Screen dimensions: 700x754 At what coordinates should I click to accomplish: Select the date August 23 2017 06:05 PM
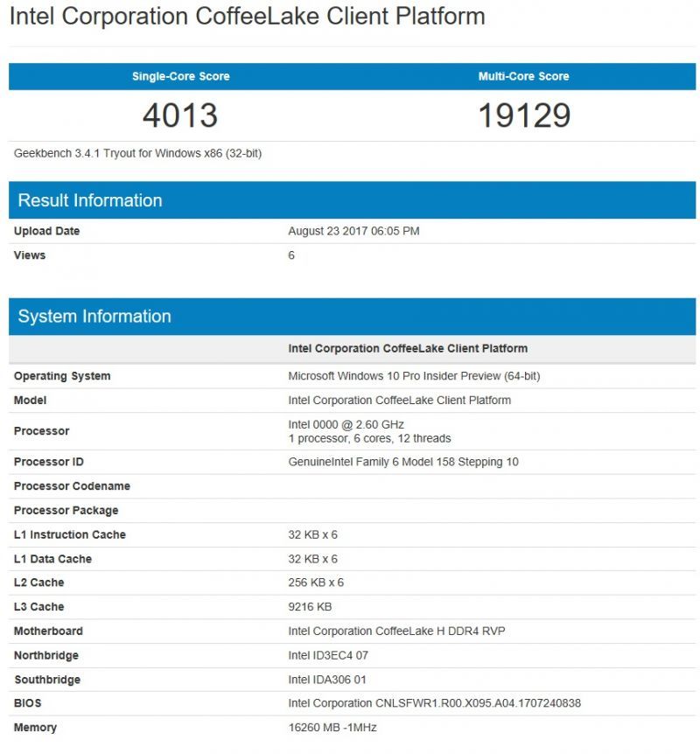(x=353, y=231)
